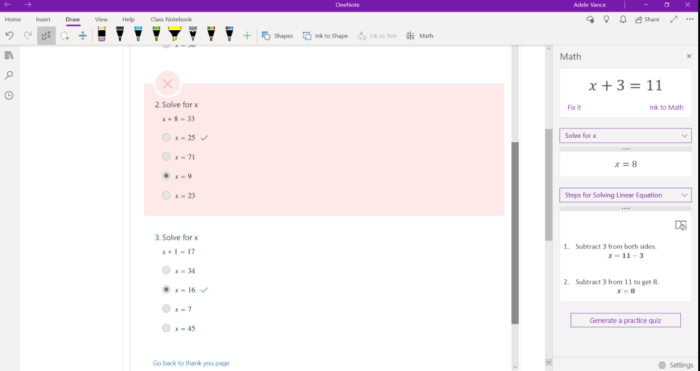Click the Undo arrow icon
The width and height of the screenshot is (700, 371).
pos(9,36)
